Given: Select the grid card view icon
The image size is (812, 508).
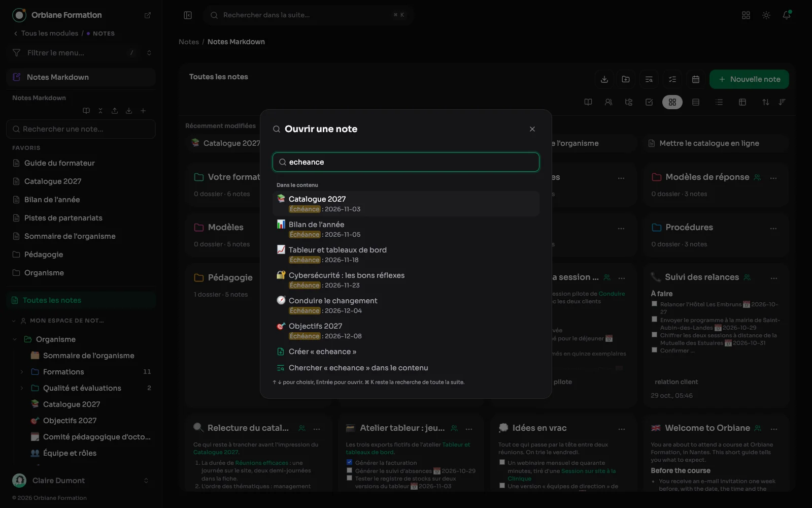Looking at the screenshot, I should pyautogui.click(x=672, y=102).
